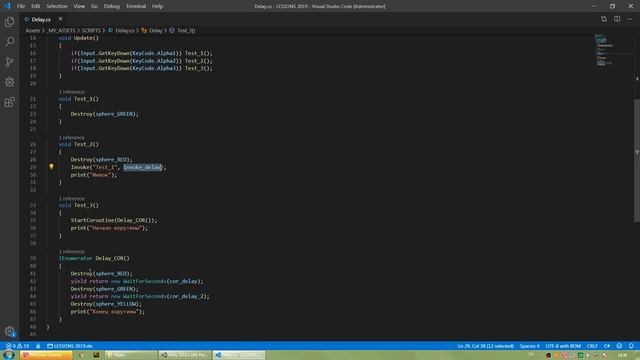Click the SCRIPTS breadcrumb segment

click(91, 30)
